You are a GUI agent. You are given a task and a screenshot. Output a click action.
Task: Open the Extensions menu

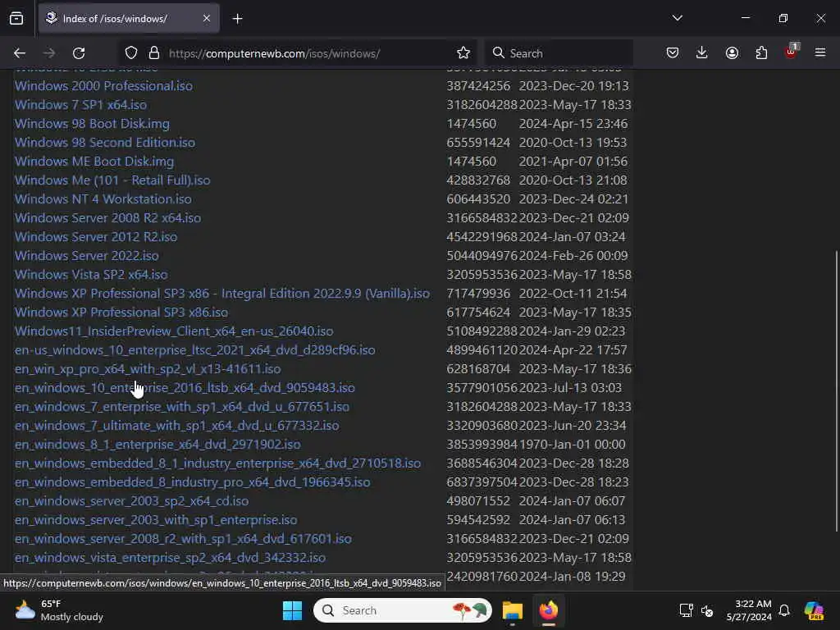tap(761, 53)
